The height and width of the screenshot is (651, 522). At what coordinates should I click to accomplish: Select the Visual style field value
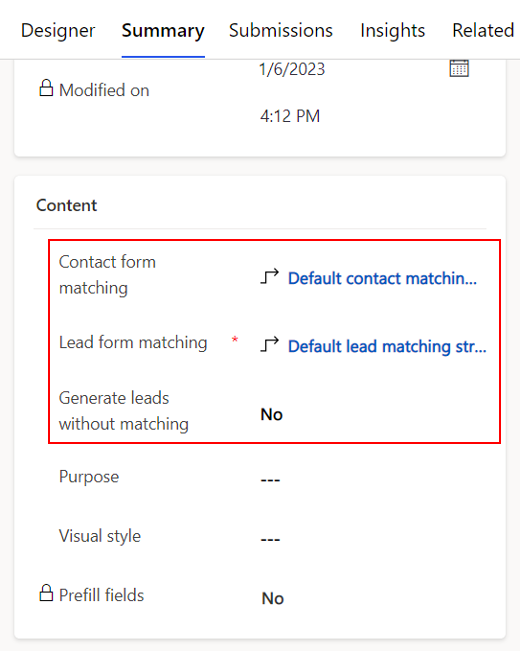click(x=270, y=539)
